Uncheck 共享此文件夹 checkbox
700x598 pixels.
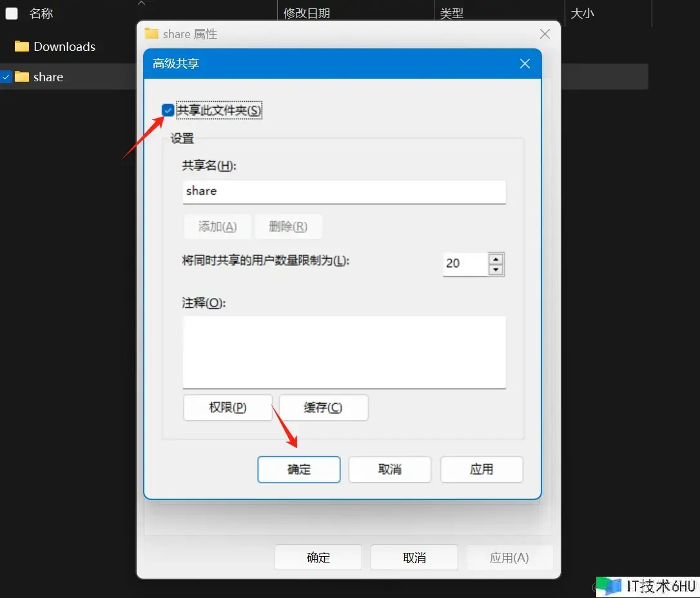tap(168, 110)
